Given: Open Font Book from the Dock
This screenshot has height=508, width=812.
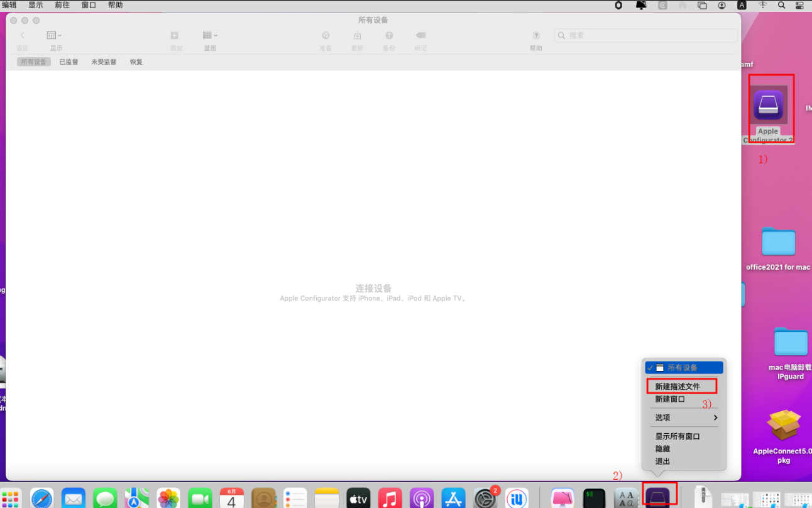Looking at the screenshot, I should click(x=626, y=499).
